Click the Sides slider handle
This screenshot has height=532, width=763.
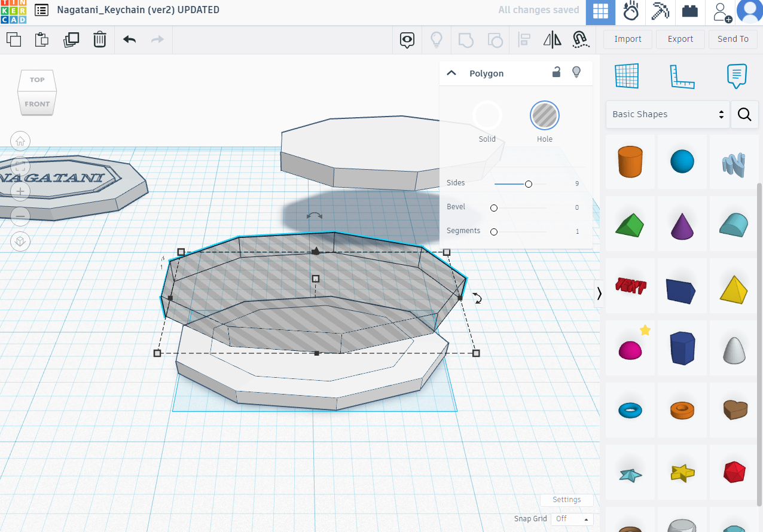[528, 184]
